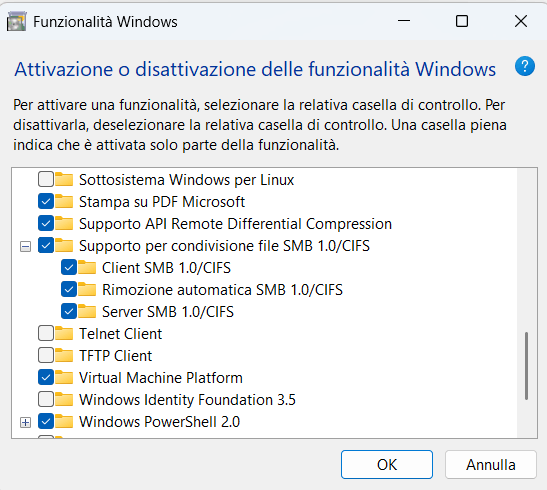Confirm changes with the OK button

tap(387, 465)
